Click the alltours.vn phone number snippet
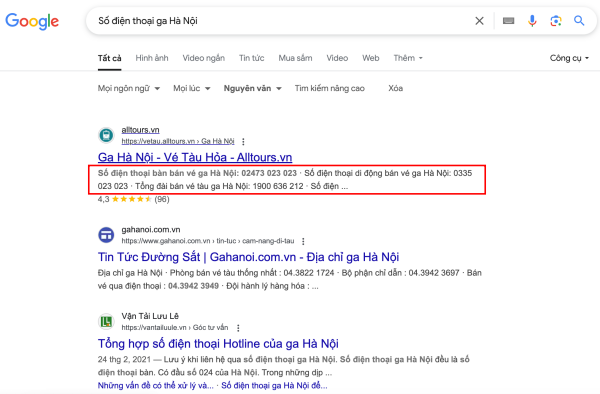The width and height of the screenshot is (600, 394). point(285,180)
